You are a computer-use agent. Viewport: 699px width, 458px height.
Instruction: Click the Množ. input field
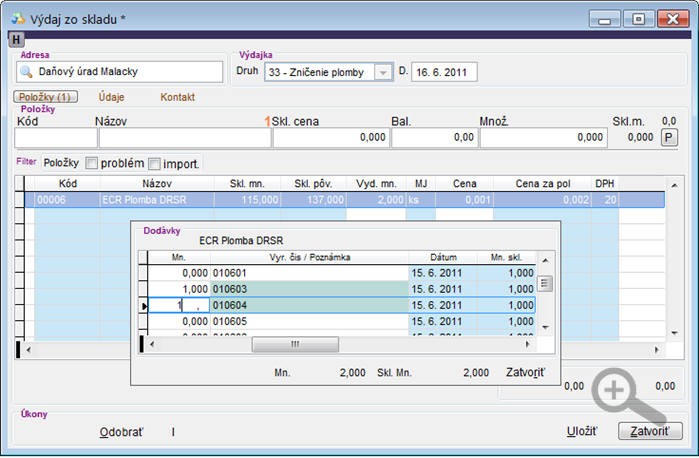coord(544,138)
